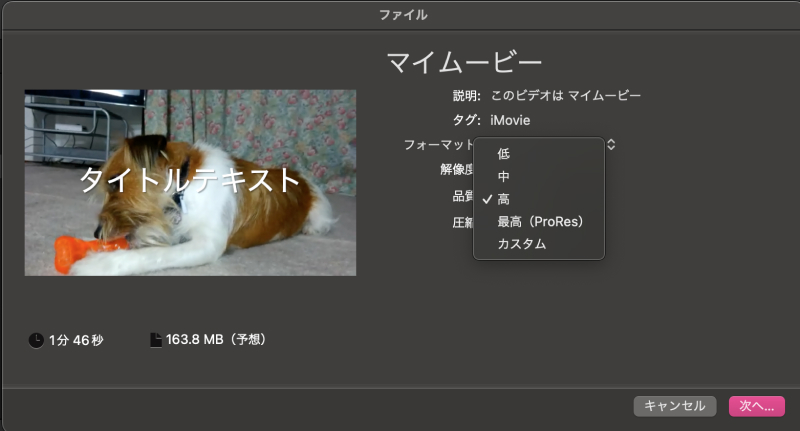
Task: Click the 1分 46秒 duration text
Action: (76, 340)
